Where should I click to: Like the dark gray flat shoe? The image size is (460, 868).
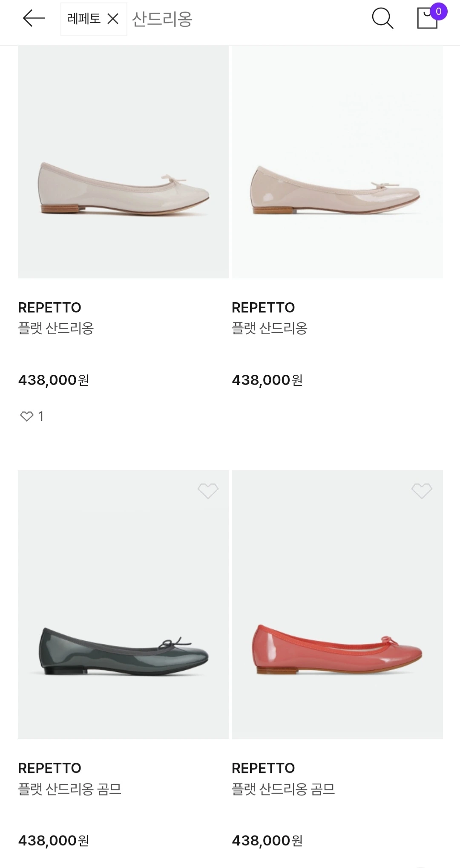pyautogui.click(x=208, y=491)
